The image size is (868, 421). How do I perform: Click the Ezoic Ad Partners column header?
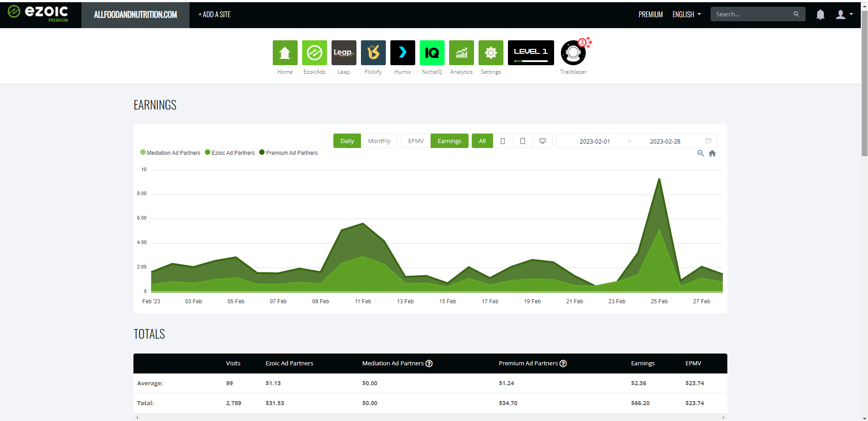[x=289, y=363]
